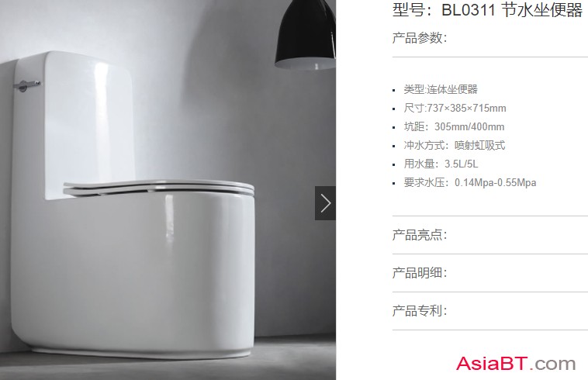Click the toilet flush lever in photo

26,85
